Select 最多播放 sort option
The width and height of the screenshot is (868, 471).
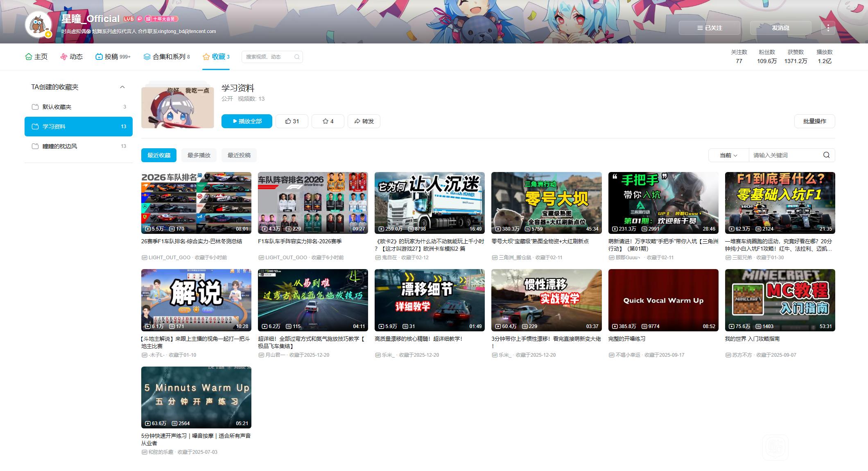point(199,155)
